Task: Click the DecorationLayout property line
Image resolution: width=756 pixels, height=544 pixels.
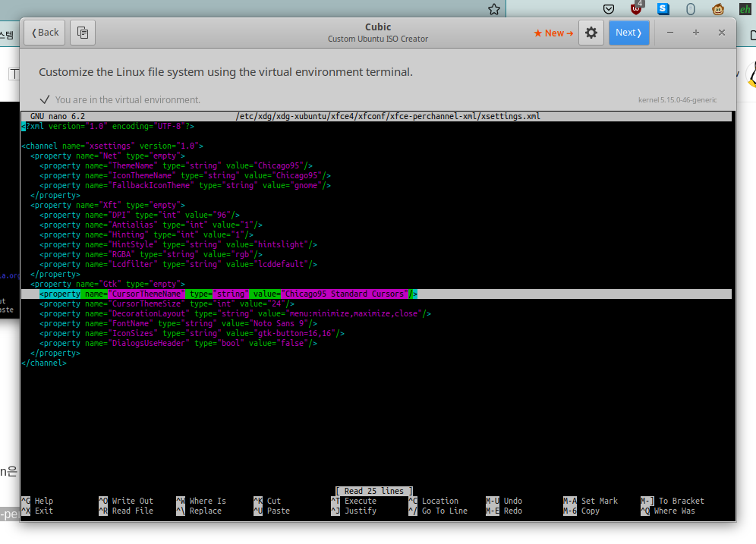Action: 235,313
